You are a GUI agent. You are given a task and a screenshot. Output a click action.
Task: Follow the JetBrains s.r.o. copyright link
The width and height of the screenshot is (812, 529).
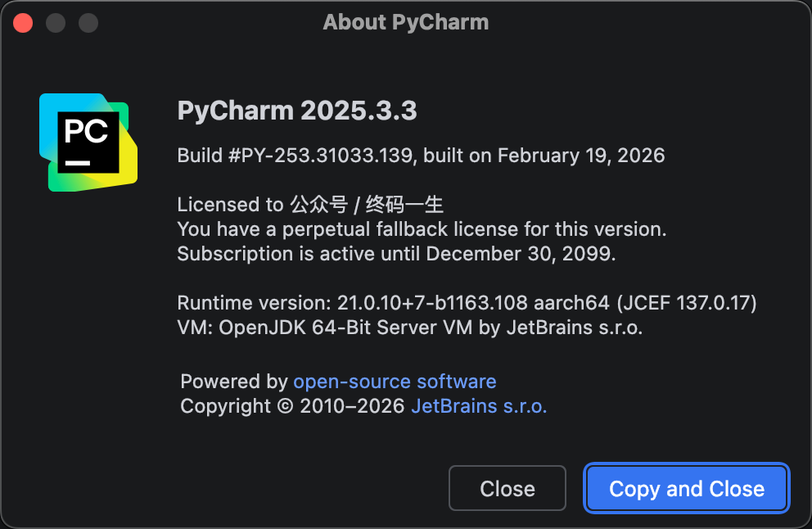pyautogui.click(x=479, y=406)
